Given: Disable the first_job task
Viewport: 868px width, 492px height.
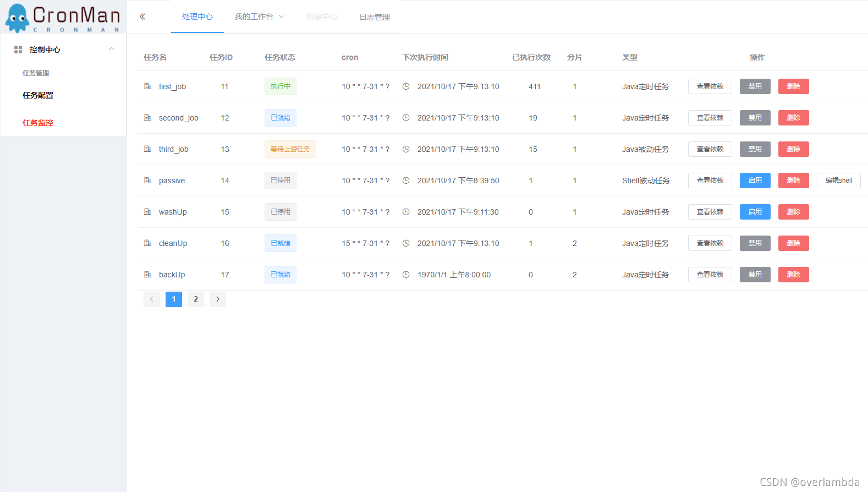Looking at the screenshot, I should pos(755,86).
